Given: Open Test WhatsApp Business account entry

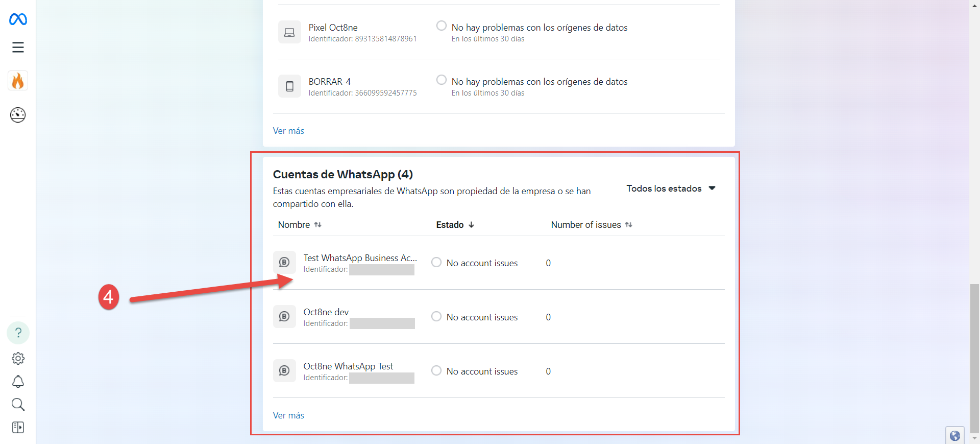Looking at the screenshot, I should click(x=360, y=258).
